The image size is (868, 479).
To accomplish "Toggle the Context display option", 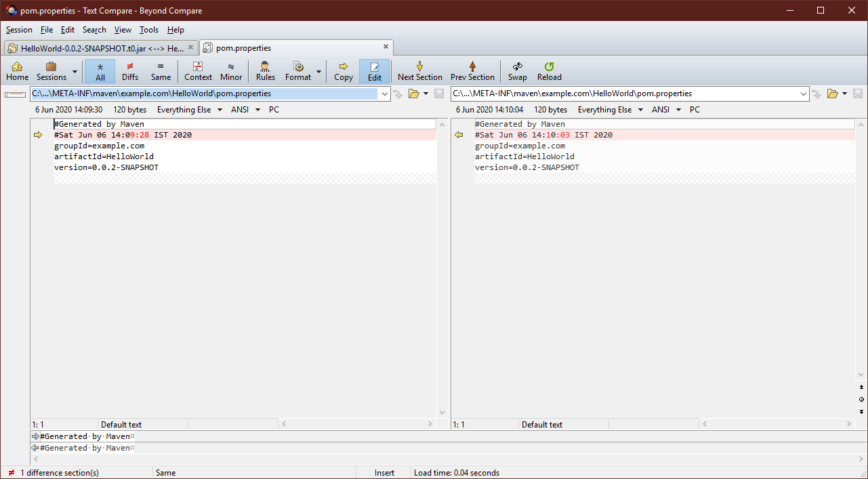I will pos(198,71).
